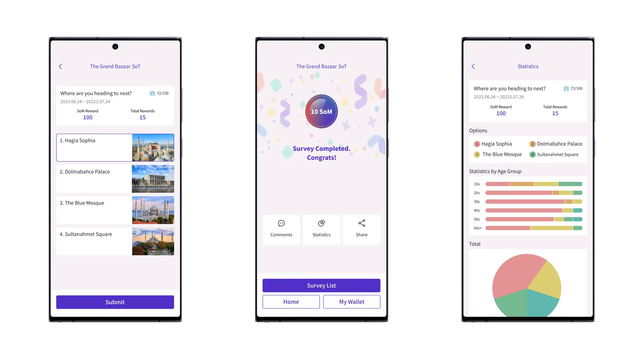
Task: Navigate to Survey List from completion screen
Action: coord(321,285)
